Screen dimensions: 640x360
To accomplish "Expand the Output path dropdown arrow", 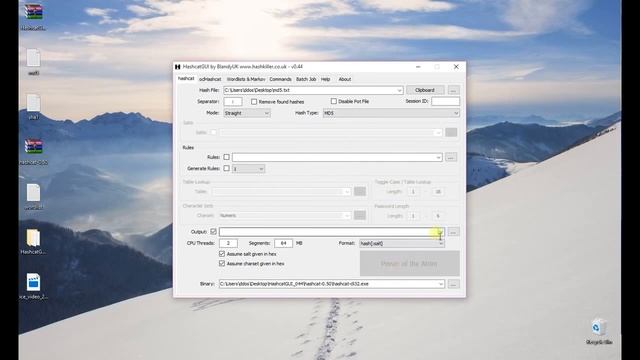I will point(440,232).
